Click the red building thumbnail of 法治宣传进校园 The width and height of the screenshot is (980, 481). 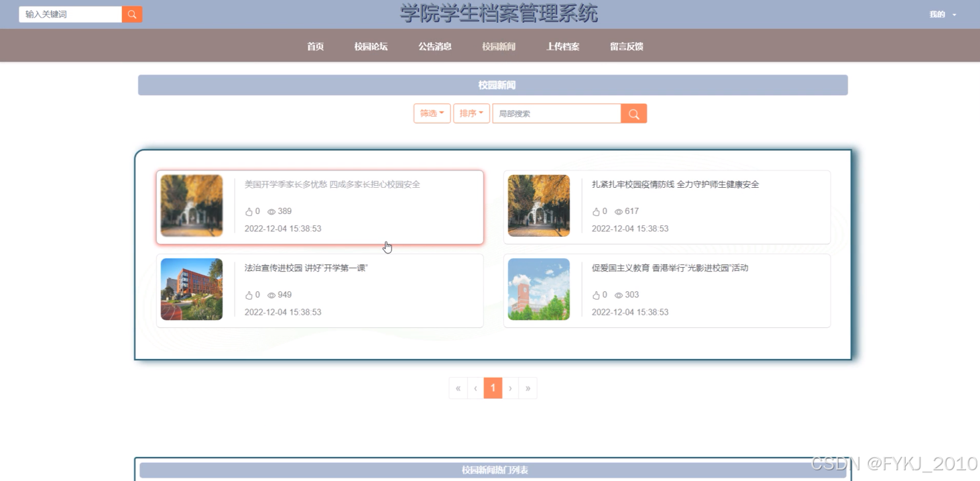[192, 289]
